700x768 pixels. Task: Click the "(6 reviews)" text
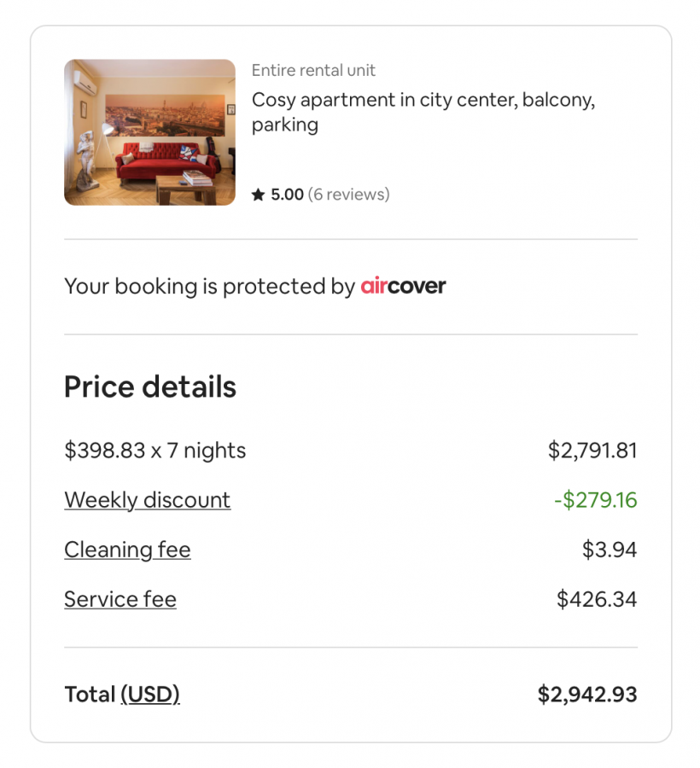point(348,195)
